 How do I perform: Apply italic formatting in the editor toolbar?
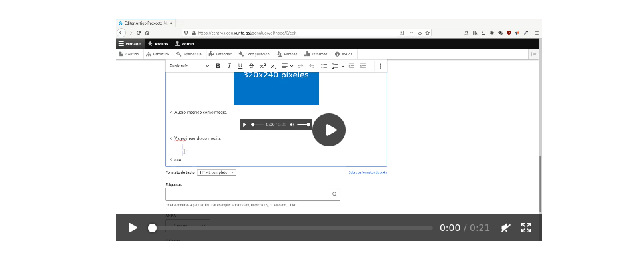229,66
